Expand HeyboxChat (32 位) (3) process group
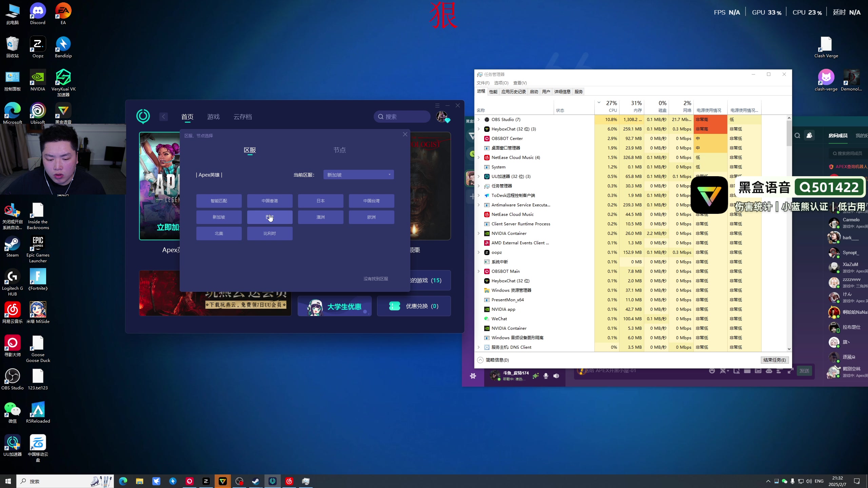868x488 pixels. pyautogui.click(x=479, y=129)
